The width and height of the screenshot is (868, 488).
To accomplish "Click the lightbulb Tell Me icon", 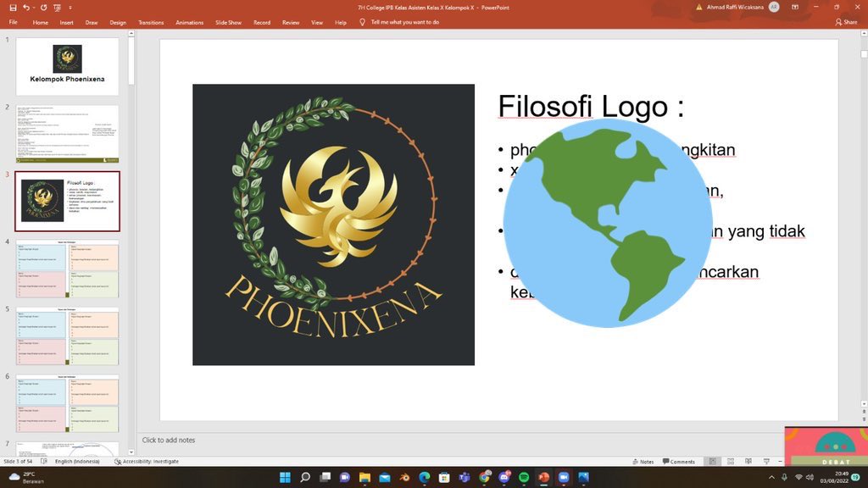I will [x=362, y=22].
